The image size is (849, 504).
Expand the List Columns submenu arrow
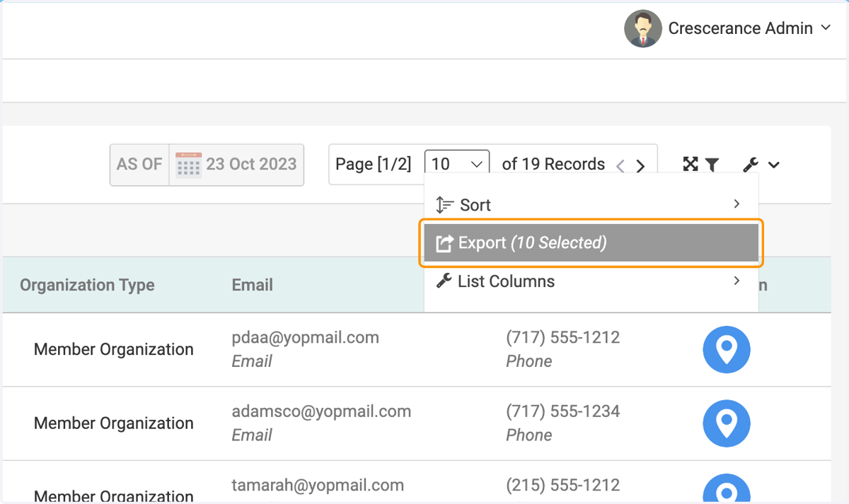(x=737, y=281)
